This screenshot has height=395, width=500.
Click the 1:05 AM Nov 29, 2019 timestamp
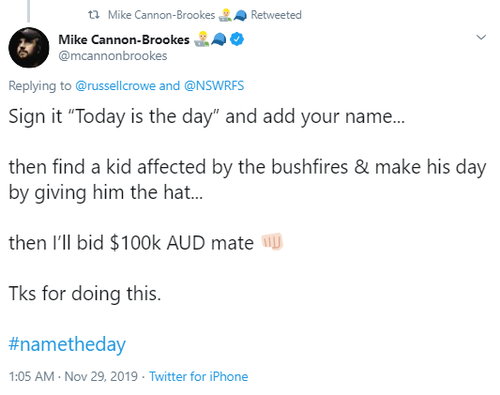[73, 377]
